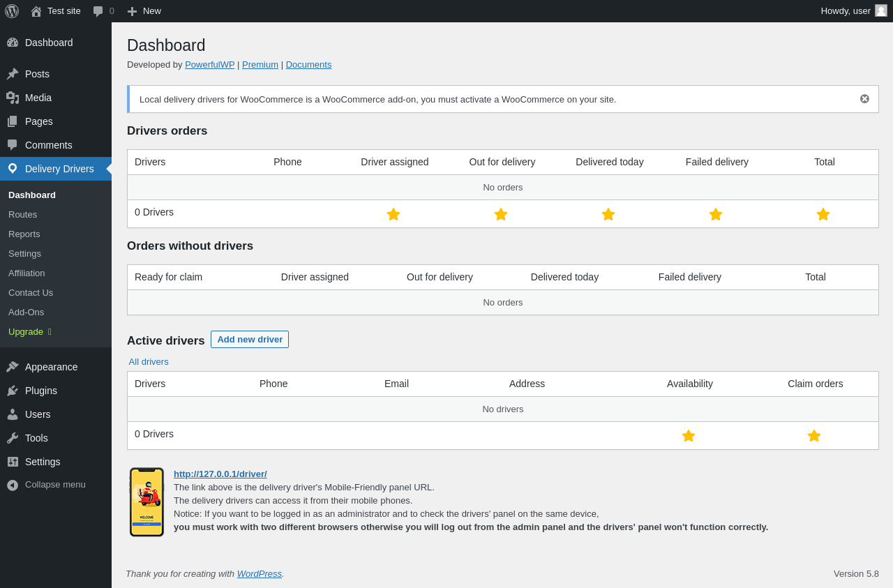Filter by the All drivers link
Image resolution: width=893 pixels, height=588 pixels.
(149, 362)
